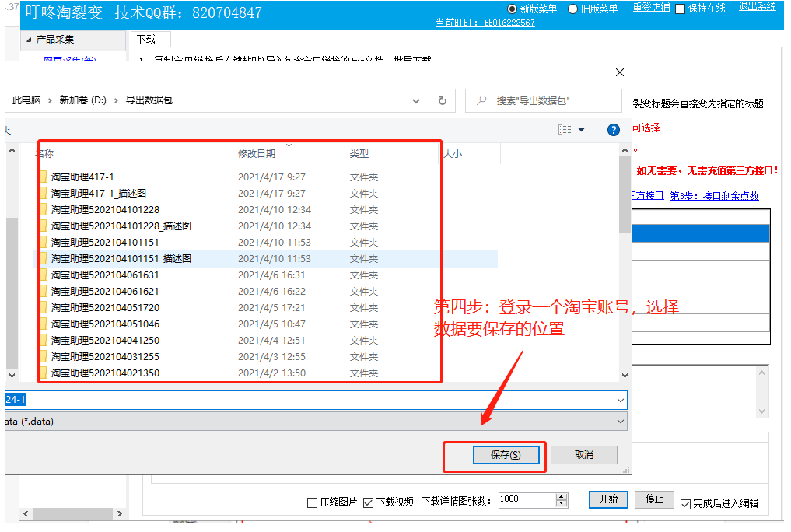This screenshot has height=532, width=791.
Task: Sort by 大小 column header
Action: coord(453,154)
